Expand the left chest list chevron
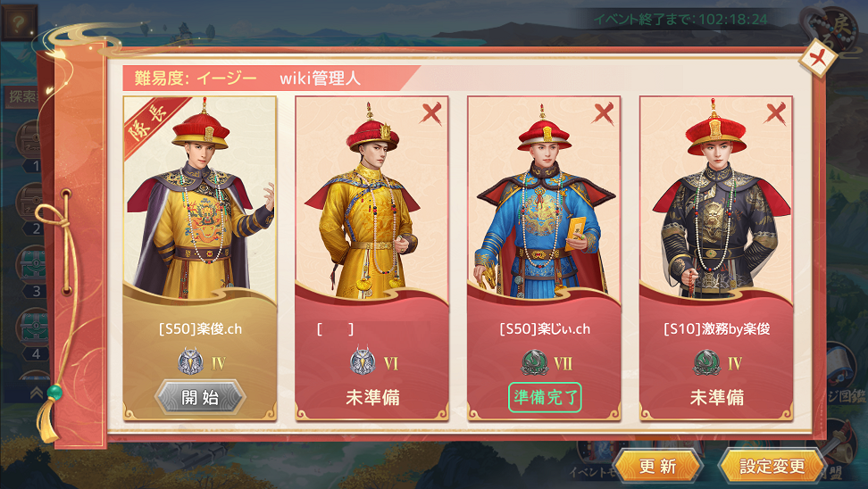 (x=37, y=393)
